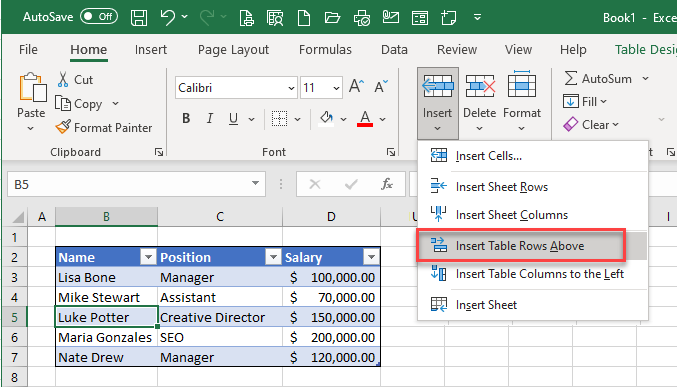
Task: Click the Open folder icon in toolbar
Action: click(332, 18)
